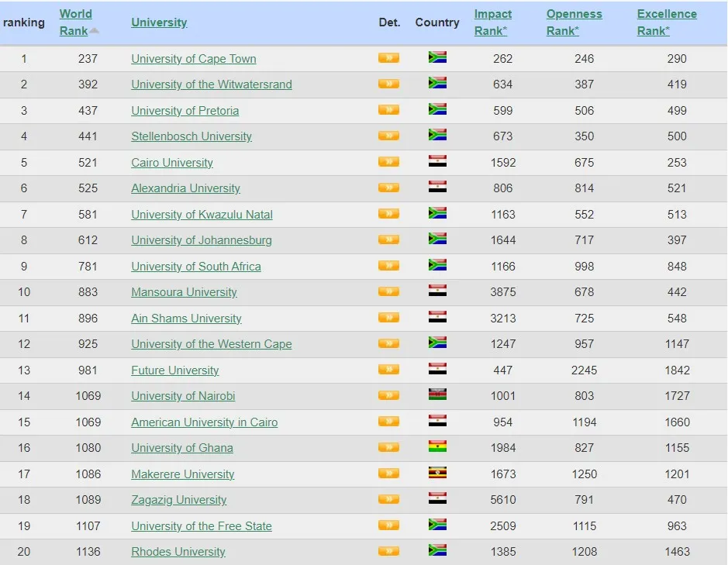Select excellence rank value 1842
This screenshot has height=565, width=728.
pyautogui.click(x=677, y=370)
